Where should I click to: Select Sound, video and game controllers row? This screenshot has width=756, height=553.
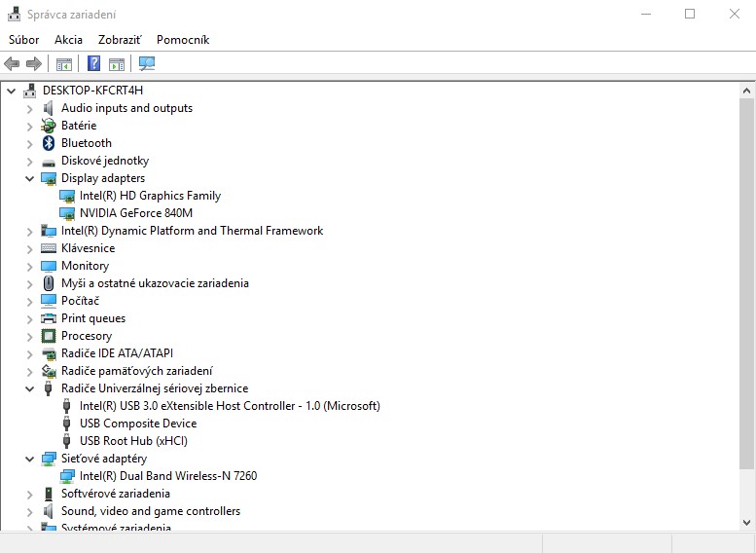pos(151,511)
